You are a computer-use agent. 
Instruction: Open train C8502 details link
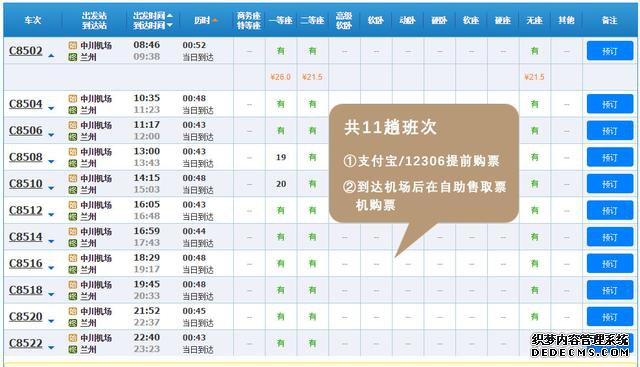(x=26, y=51)
